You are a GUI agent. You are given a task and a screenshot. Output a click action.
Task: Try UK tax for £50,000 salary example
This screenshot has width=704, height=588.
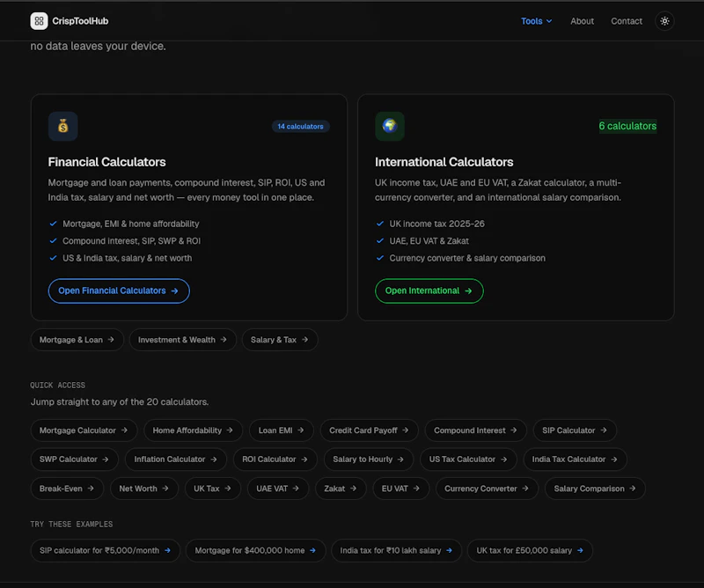coord(530,550)
